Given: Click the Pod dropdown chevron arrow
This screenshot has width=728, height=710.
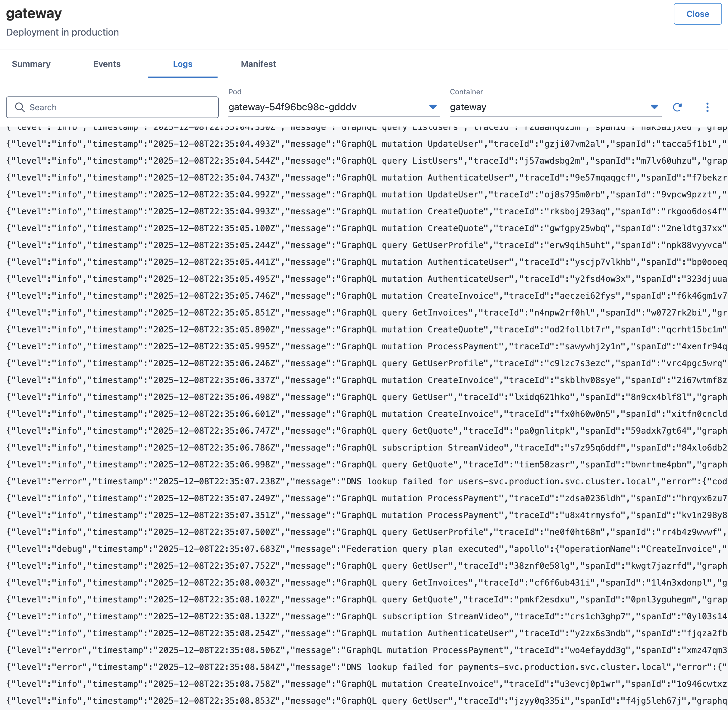Looking at the screenshot, I should click(x=433, y=107).
